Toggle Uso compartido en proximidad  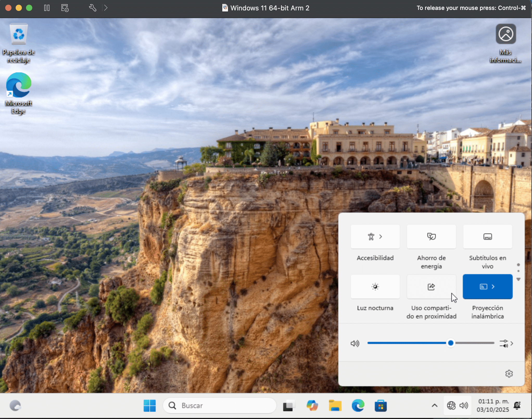(431, 287)
